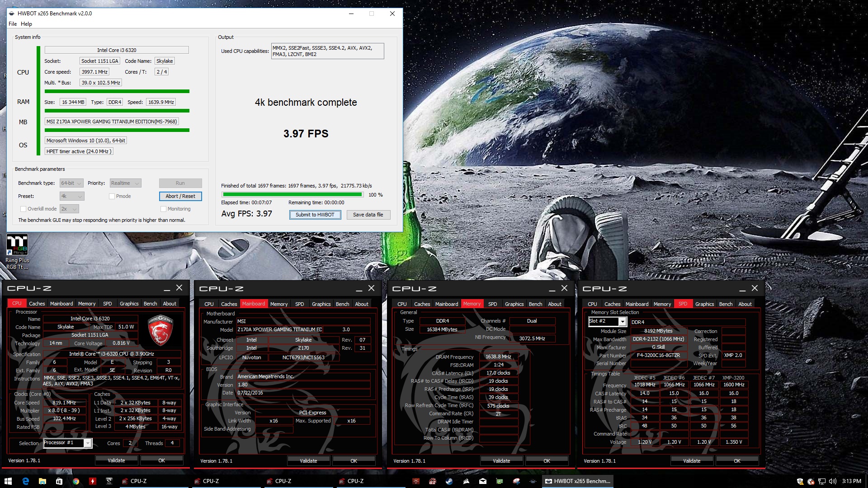868x488 pixels.
Task: Open the Preset 4k dropdown
Action: (x=72, y=196)
